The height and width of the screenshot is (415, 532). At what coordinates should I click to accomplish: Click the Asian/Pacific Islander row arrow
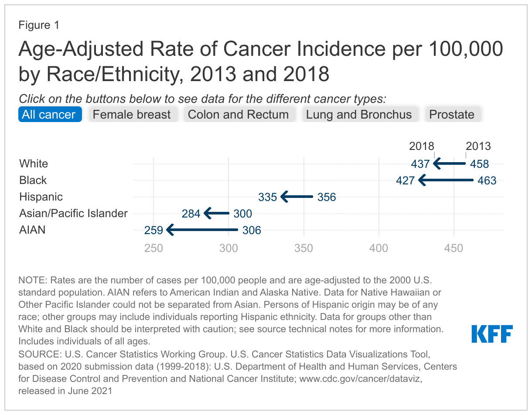(216, 213)
